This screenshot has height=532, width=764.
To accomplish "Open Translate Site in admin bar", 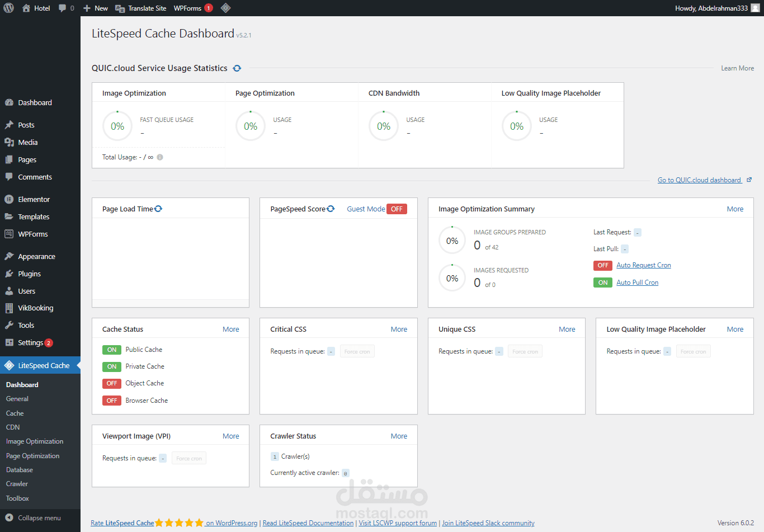I will [141, 8].
